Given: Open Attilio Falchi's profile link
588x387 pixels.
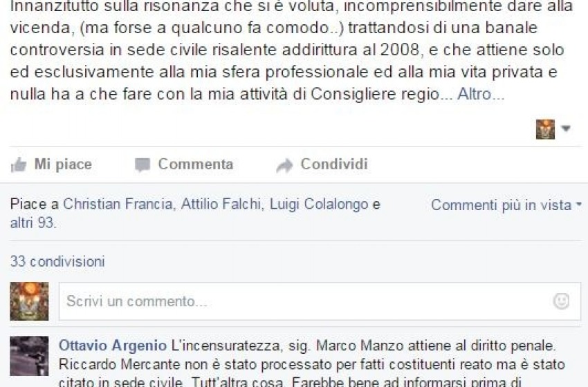Looking at the screenshot, I should tap(221, 204).
